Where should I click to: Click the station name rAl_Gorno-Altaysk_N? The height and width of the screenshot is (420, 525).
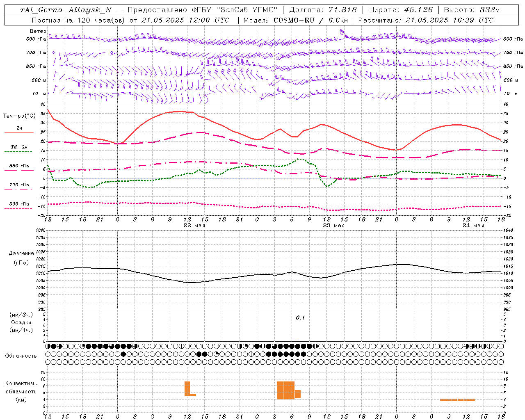click(x=66, y=10)
